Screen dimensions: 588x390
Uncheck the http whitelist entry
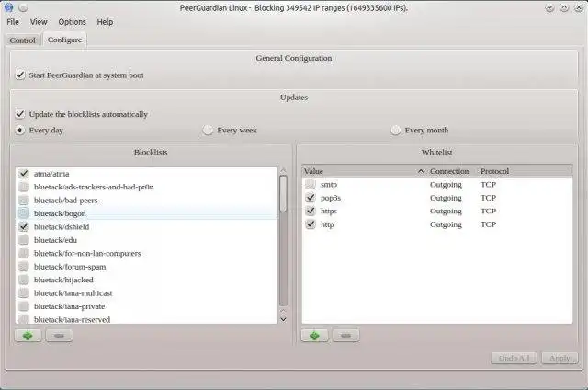311,224
